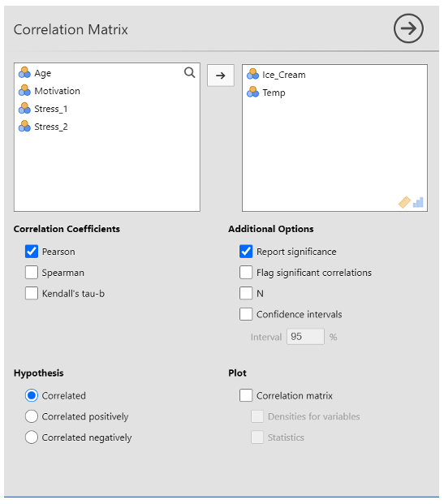Viewport: 444px width, 504px height.
Task: Enable the Spearman checkbox
Action: pyautogui.click(x=32, y=272)
